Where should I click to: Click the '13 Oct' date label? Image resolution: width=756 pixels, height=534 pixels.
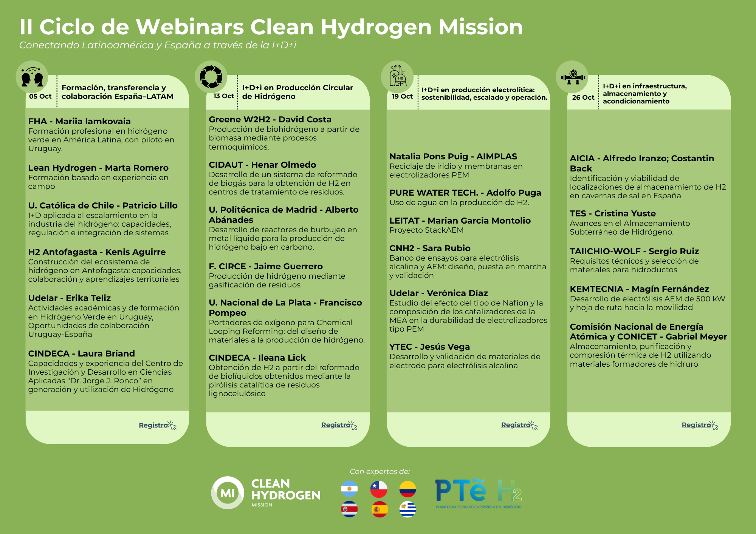tap(224, 96)
